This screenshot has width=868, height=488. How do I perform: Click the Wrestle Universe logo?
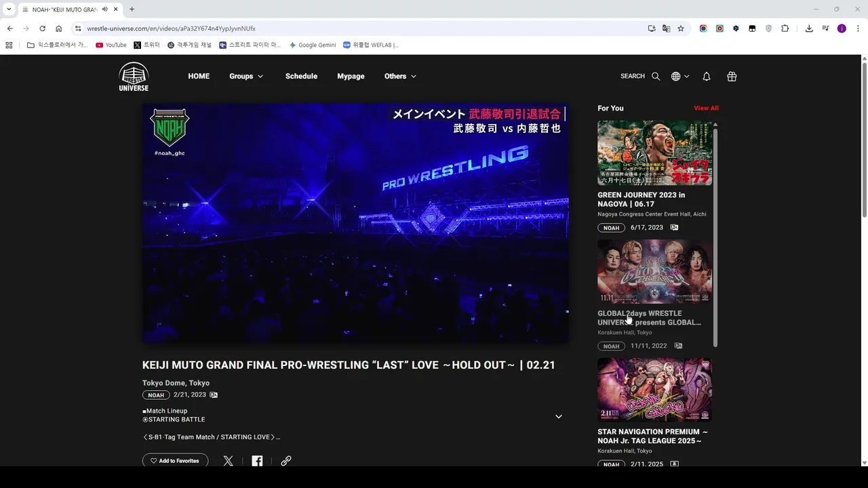(x=134, y=77)
